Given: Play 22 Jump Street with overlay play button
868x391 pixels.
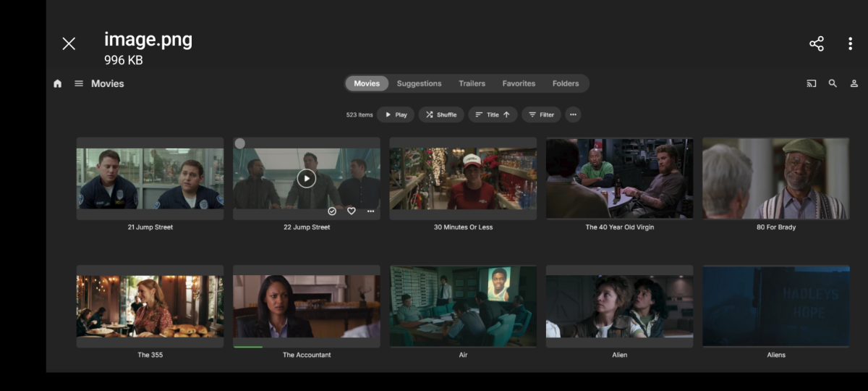Looking at the screenshot, I should tap(307, 178).
